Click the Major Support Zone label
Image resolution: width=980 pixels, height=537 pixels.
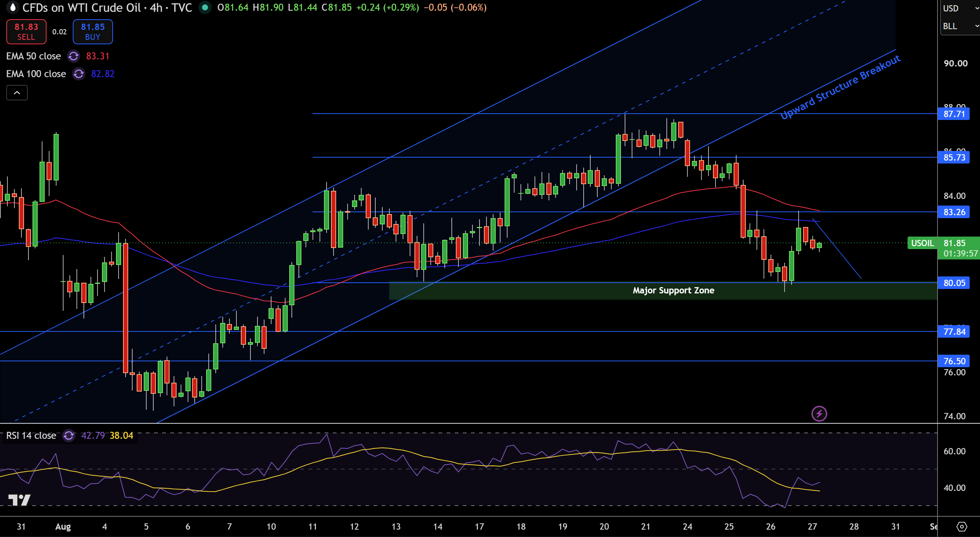pos(673,290)
